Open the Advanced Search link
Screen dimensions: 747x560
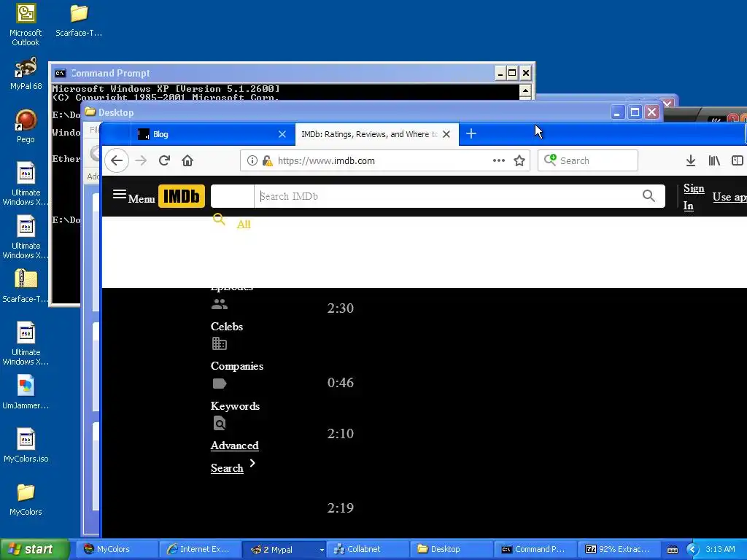point(234,456)
